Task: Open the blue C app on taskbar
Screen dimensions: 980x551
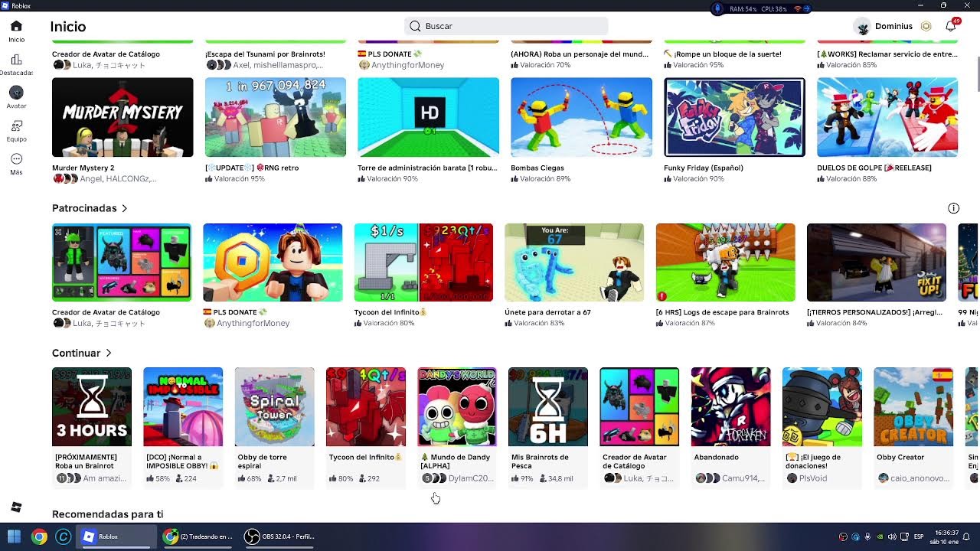Action: tap(63, 536)
